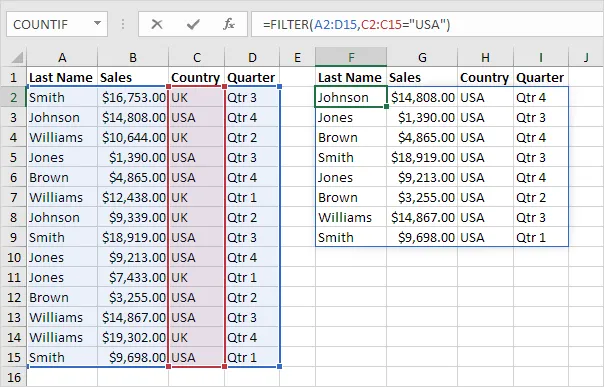Viewport: 604px width, 387px height.
Task: Click cell C1 'Country' header
Action: (x=196, y=77)
